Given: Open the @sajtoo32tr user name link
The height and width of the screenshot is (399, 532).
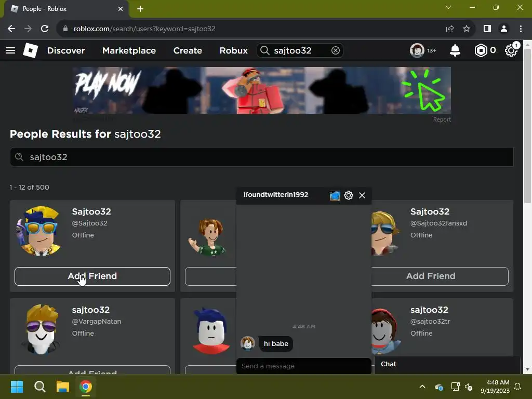Looking at the screenshot, I should click(x=430, y=321).
